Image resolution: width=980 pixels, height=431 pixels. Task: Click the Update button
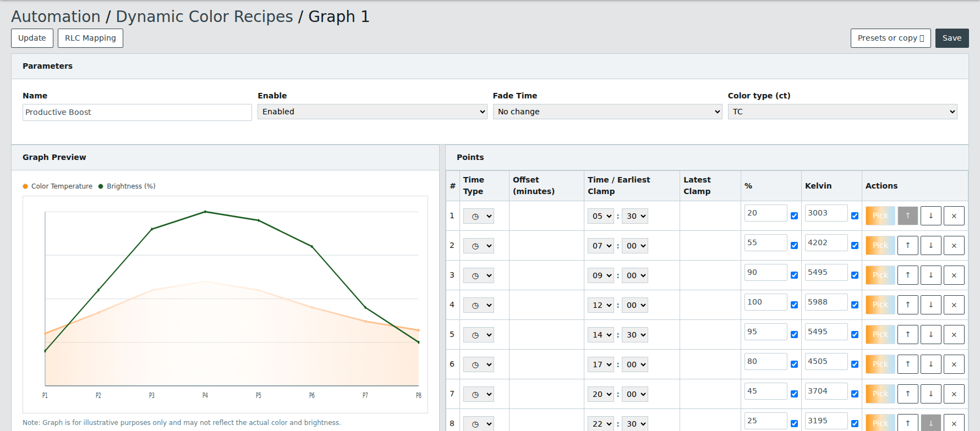[x=32, y=38]
